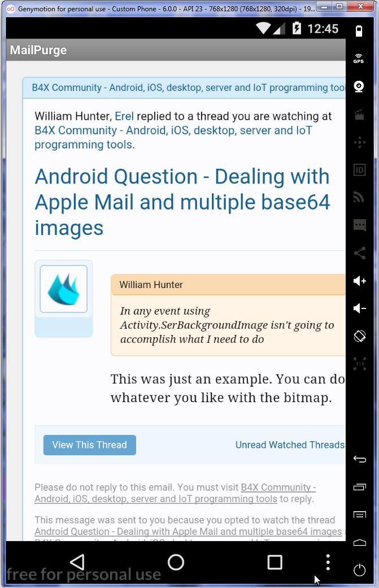The image size is (379, 588).
Task: Tap the MailPurge title bar label
Action: pos(38,50)
